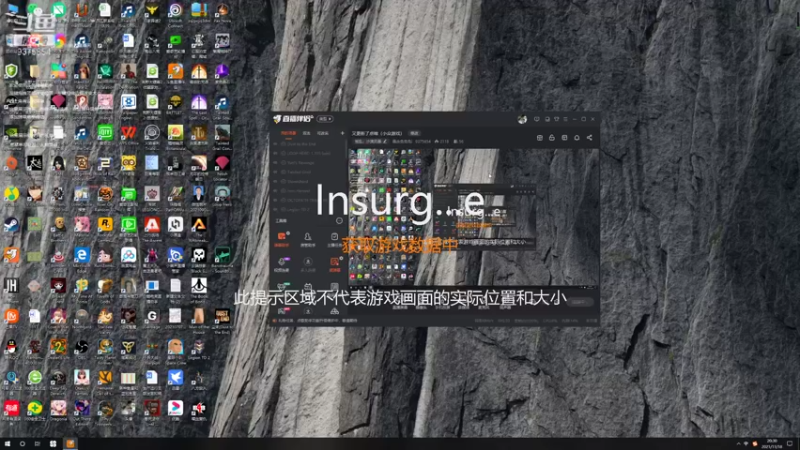Open the hamburger menu in app title bar
Viewport: 800px width, 450px height.
click(x=566, y=119)
